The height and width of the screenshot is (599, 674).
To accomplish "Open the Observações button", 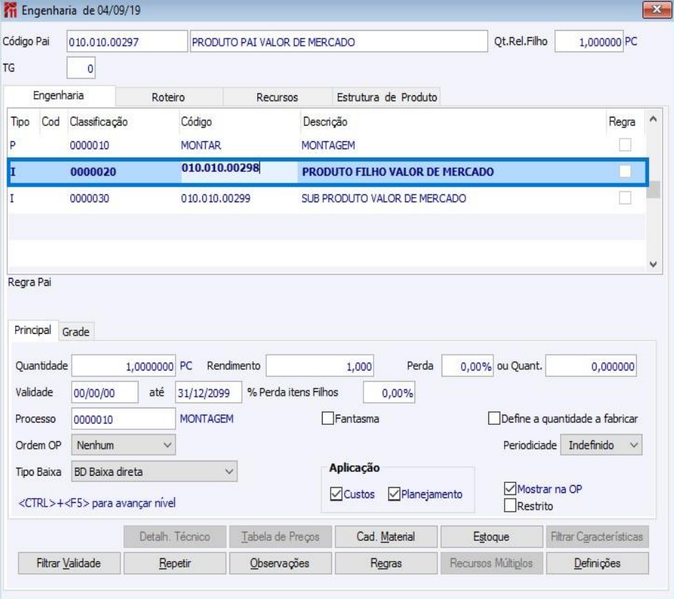I will coord(280,563).
